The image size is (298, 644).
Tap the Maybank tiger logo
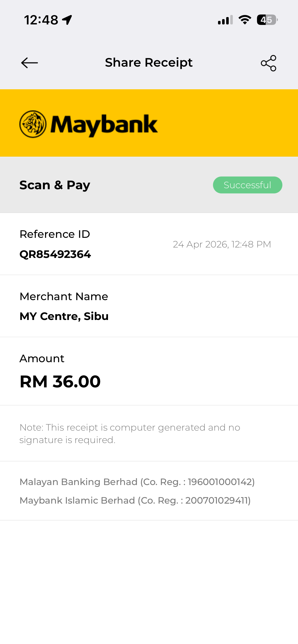33,124
